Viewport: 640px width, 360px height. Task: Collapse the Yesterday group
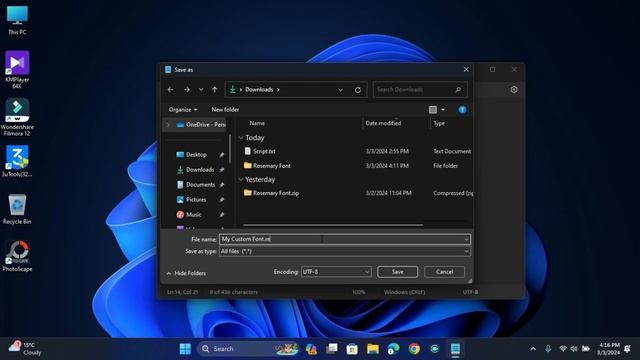(241, 180)
